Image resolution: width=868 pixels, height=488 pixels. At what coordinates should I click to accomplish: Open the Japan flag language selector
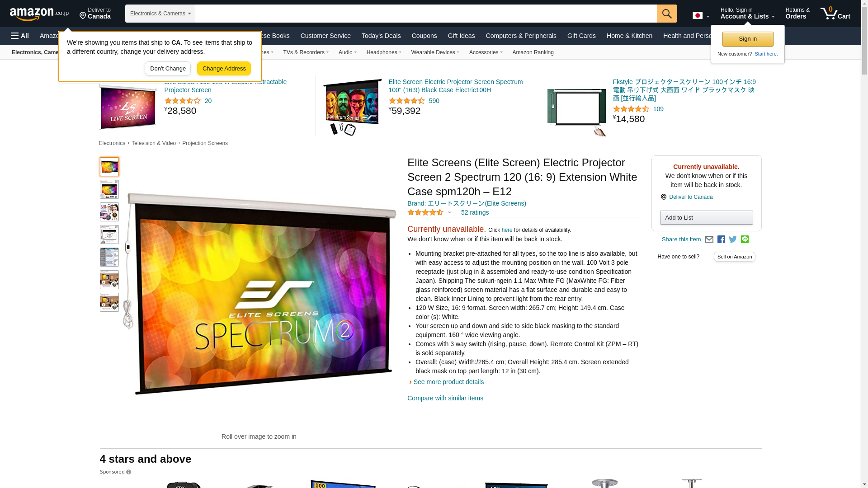701,15
